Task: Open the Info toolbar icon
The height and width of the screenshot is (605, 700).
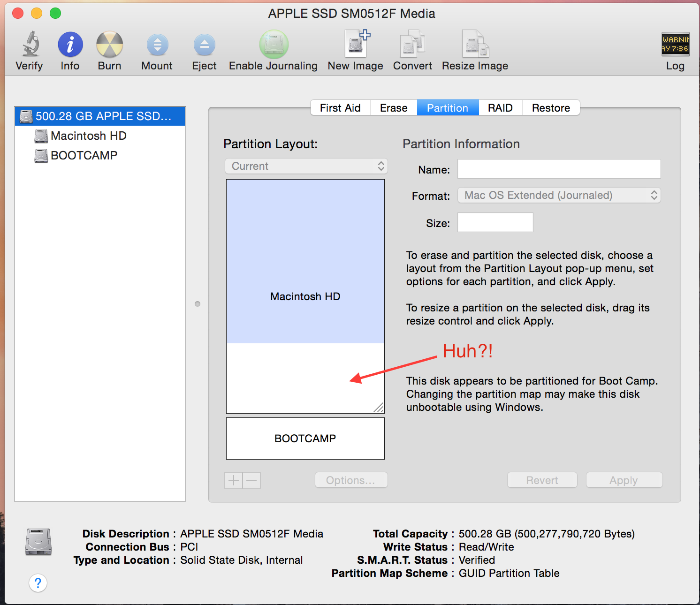Action: point(70,45)
